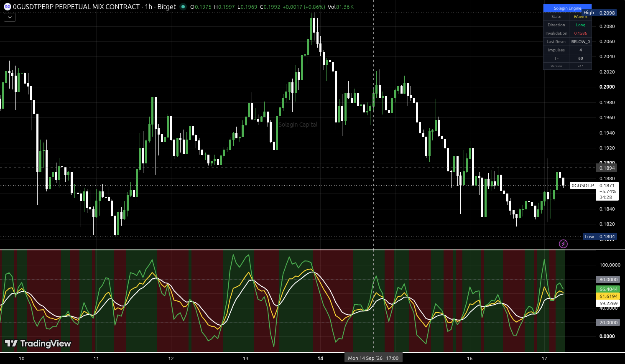Viewport: 625px width, 364px height.
Task: Click the 0.1960 price scale label
Action: [x=607, y=117]
